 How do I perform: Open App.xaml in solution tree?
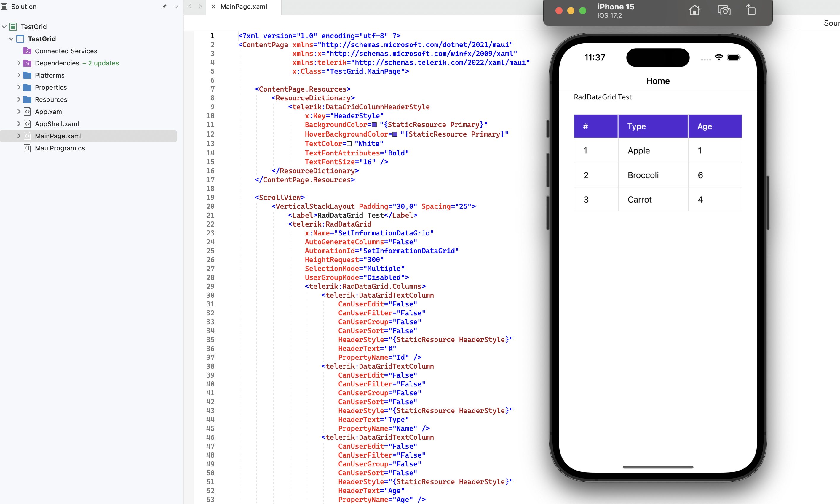point(49,112)
